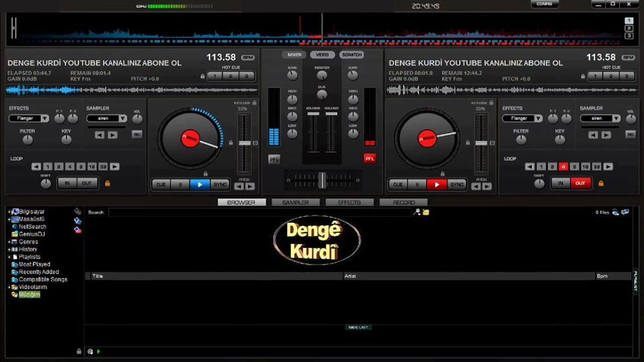Viewport: 644px width, 362px height.
Task: Click the lock icon below the right jog wheel
Action: click(x=442, y=174)
